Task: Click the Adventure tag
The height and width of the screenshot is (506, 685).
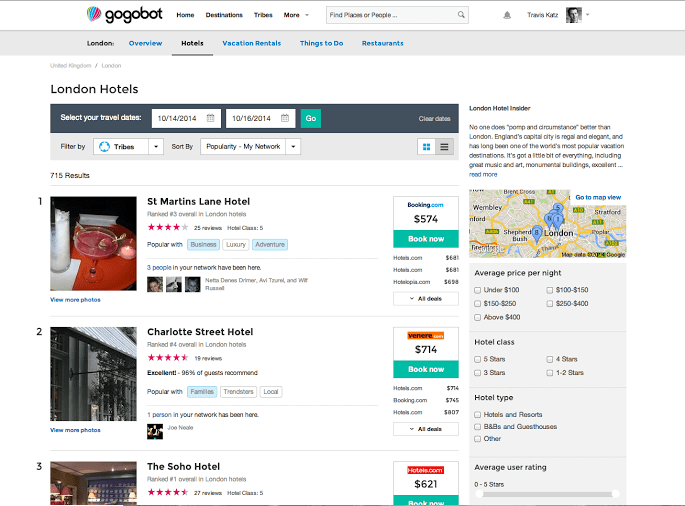Action: [270, 245]
